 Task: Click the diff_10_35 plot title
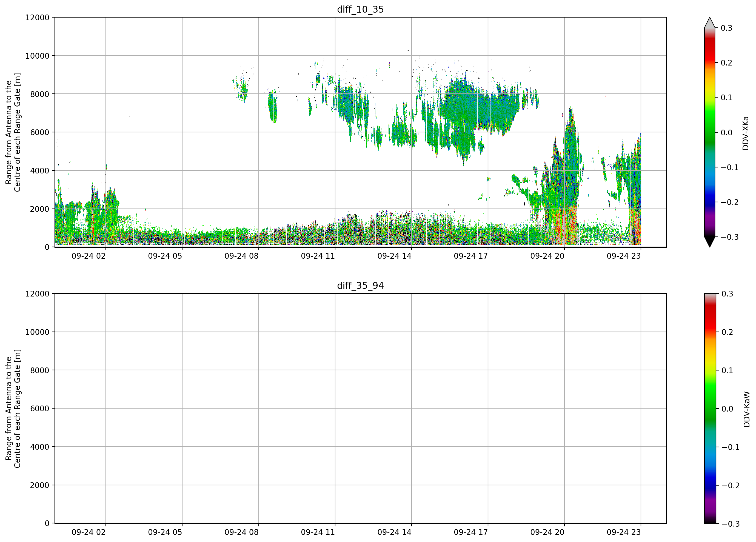point(360,9)
